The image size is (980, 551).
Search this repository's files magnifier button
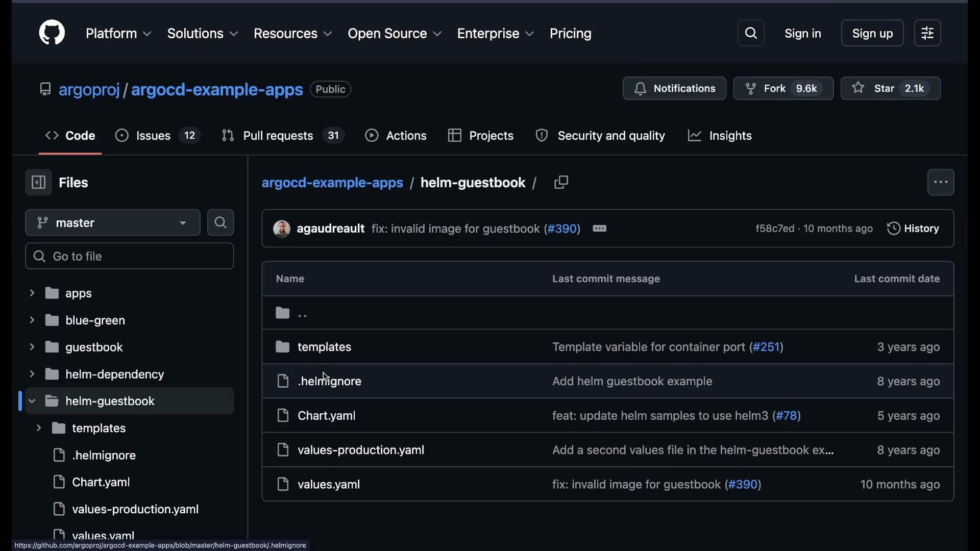[x=220, y=223]
